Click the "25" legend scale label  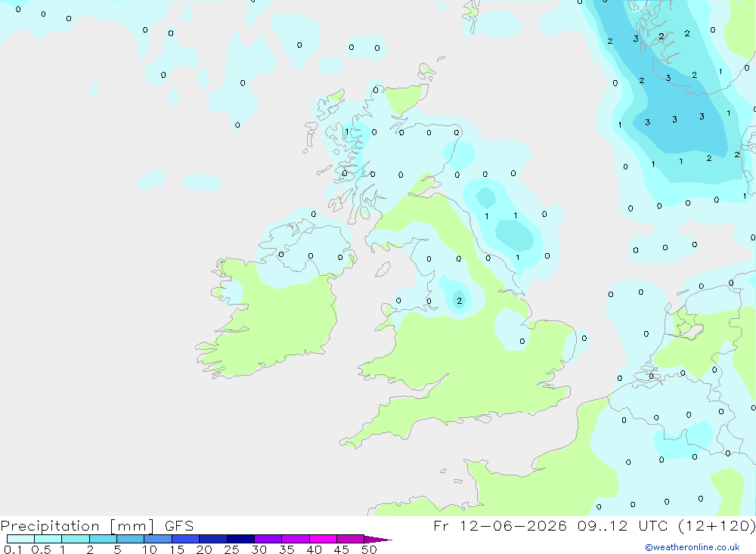(x=231, y=549)
